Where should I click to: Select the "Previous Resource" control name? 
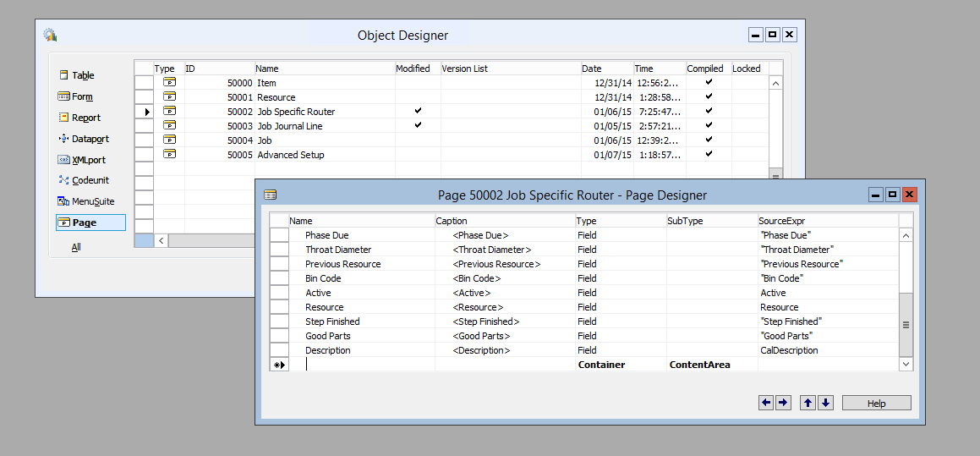pos(343,264)
